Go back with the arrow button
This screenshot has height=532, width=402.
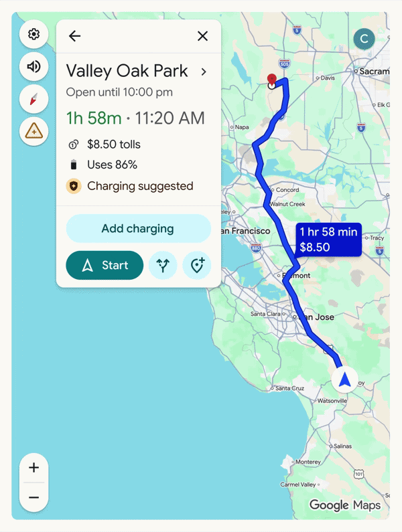74,36
